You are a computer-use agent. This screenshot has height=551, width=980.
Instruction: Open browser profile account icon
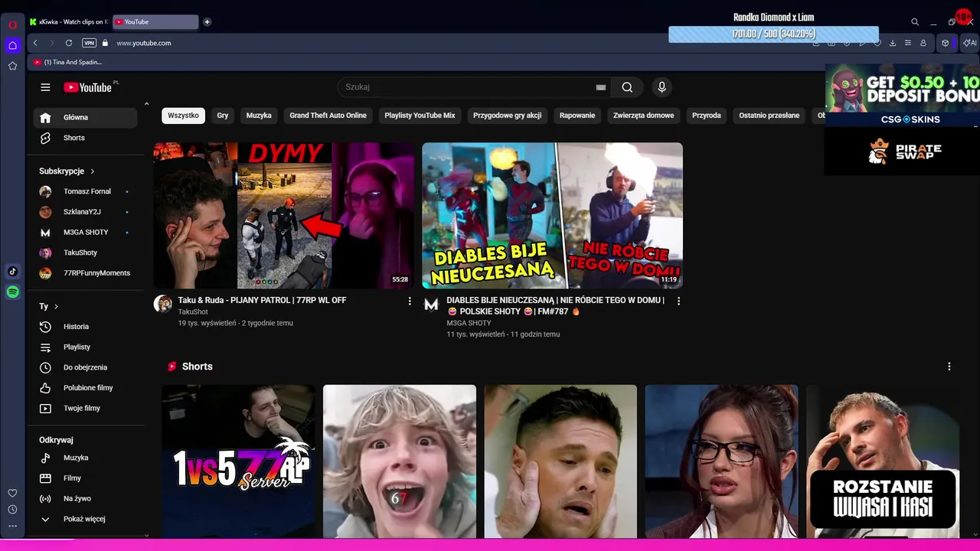click(923, 43)
